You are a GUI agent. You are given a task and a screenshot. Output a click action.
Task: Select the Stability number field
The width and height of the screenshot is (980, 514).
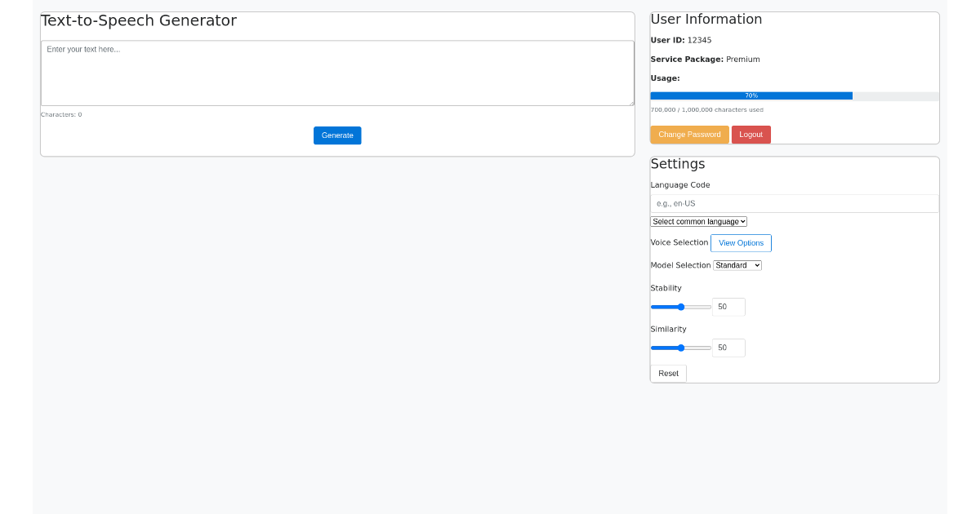click(x=728, y=307)
